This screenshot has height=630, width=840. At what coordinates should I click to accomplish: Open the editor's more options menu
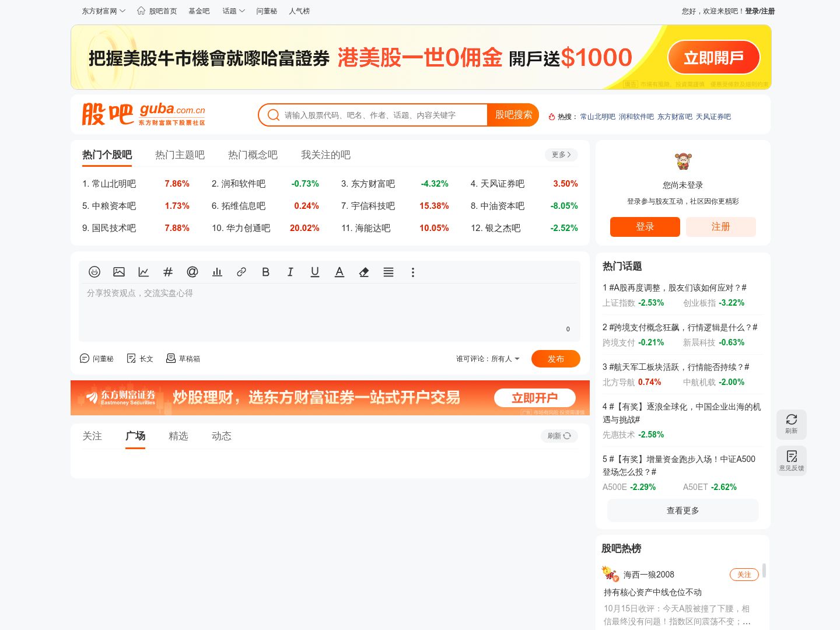tap(413, 272)
